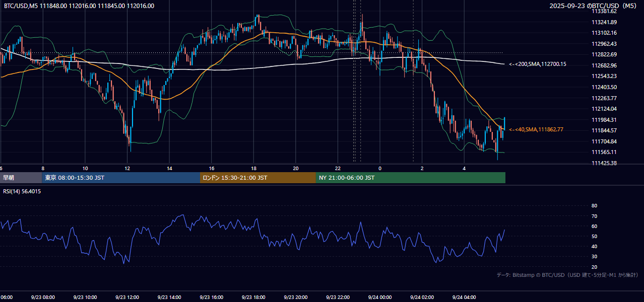The image size is (644, 302).
Task: Select the 早朝 session bar
Action: (21, 178)
